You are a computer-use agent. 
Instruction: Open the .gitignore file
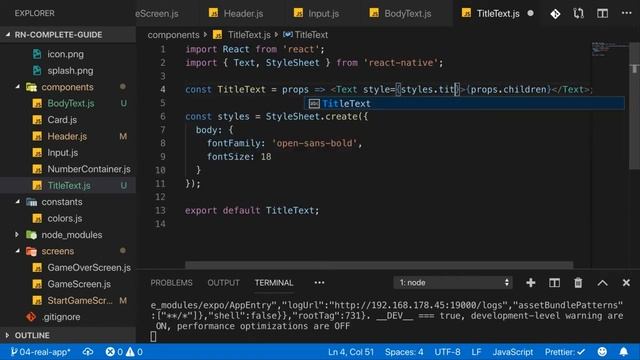point(60,317)
